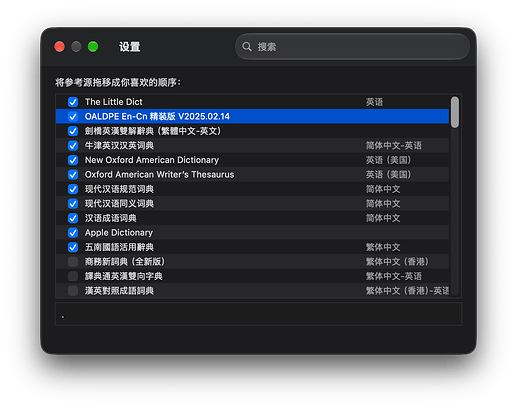This screenshot has height=408, width=517.
Task: Uncheck OALDPE En-Cn 精装版 checkbox
Action: [73, 116]
